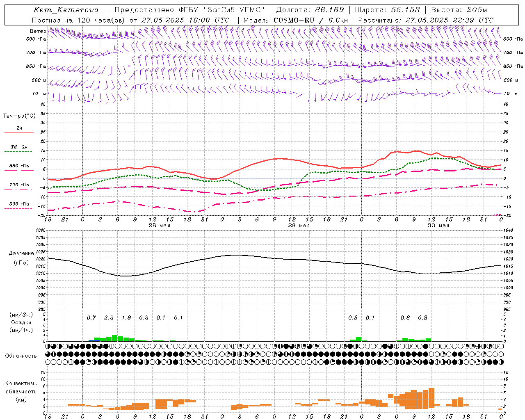This screenshot has width=525, height=420.
Task: Click the '30 мая' date label
Action: click(x=438, y=226)
